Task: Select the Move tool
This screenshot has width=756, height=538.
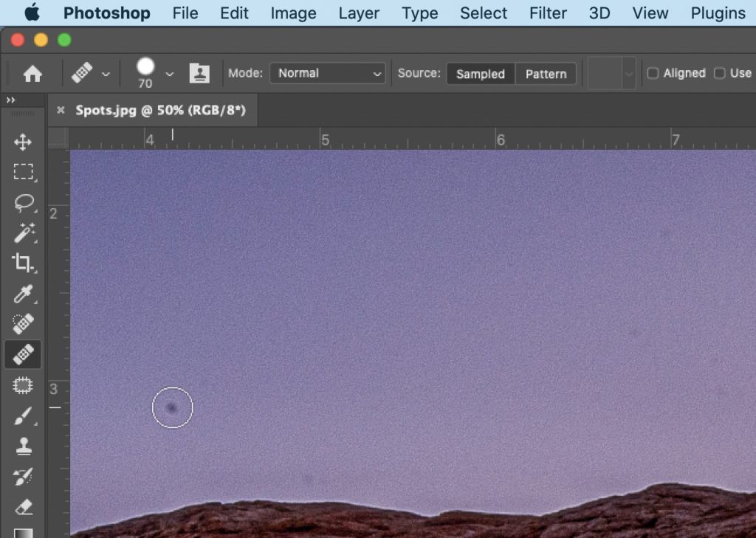Action: 23,142
